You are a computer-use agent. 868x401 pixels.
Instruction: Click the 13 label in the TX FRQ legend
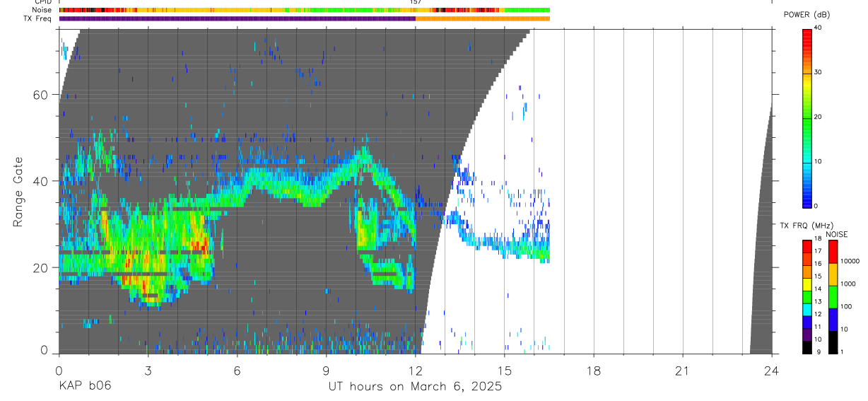pos(819,301)
